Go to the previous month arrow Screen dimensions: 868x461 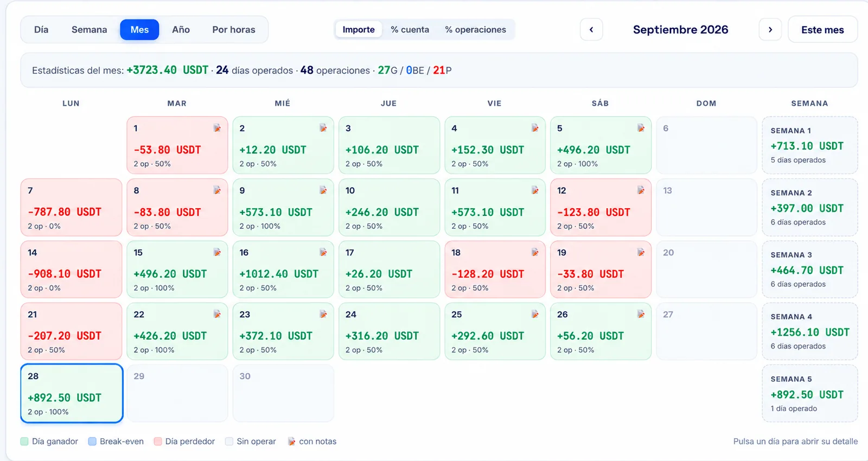coord(591,30)
